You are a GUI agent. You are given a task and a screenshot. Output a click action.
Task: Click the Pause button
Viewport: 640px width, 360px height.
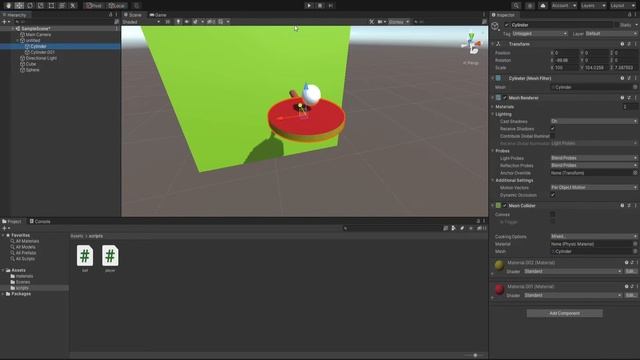[320, 6]
